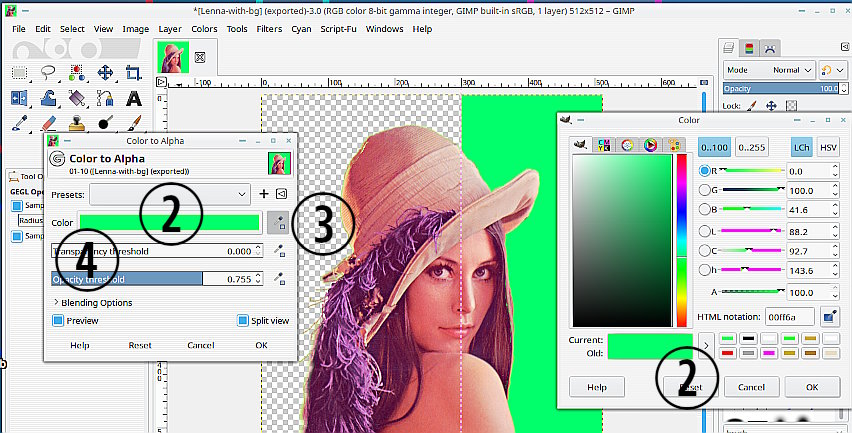Switch color scale to 0..255
The width and height of the screenshot is (852, 433).
[750, 147]
